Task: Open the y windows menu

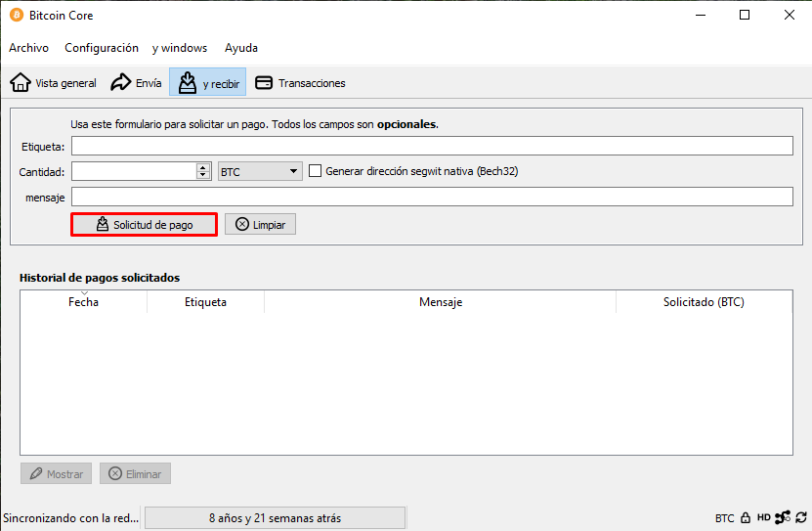Action: pyautogui.click(x=180, y=48)
